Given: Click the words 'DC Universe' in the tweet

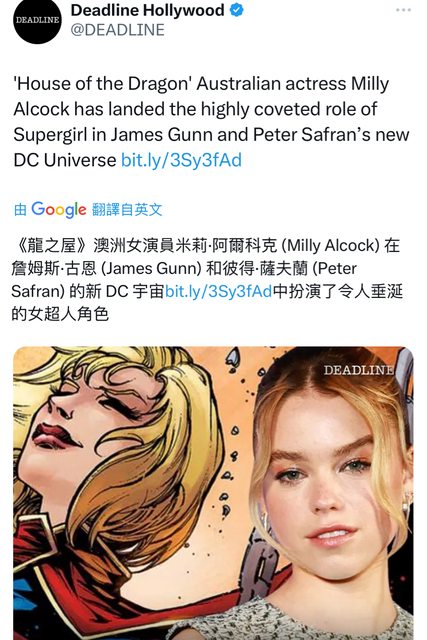Looking at the screenshot, I should click(65, 160).
